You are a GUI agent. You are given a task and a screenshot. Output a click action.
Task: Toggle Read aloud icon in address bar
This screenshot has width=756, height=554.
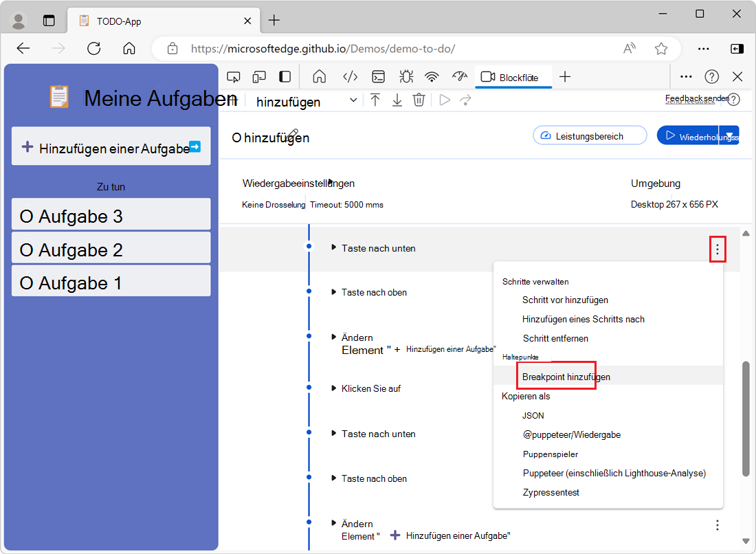[630, 48]
